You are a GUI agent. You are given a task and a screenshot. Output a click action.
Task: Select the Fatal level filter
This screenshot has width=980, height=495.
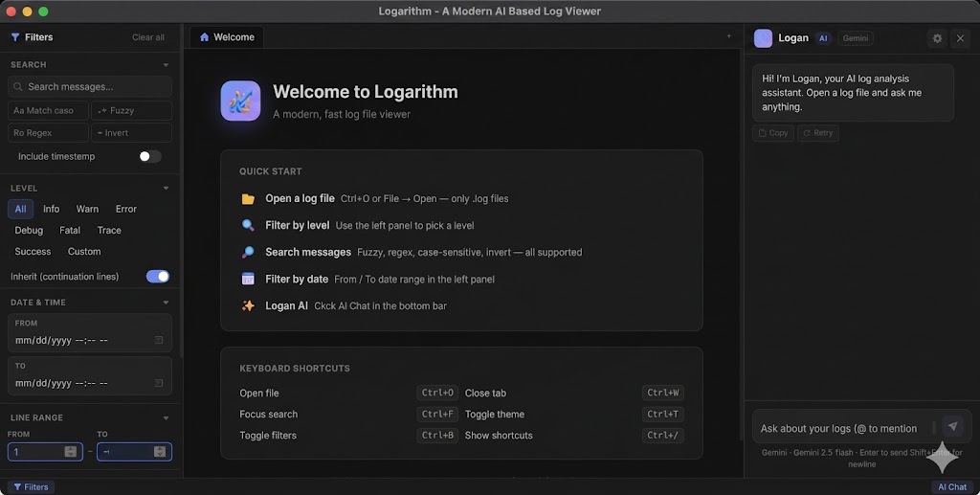point(70,230)
